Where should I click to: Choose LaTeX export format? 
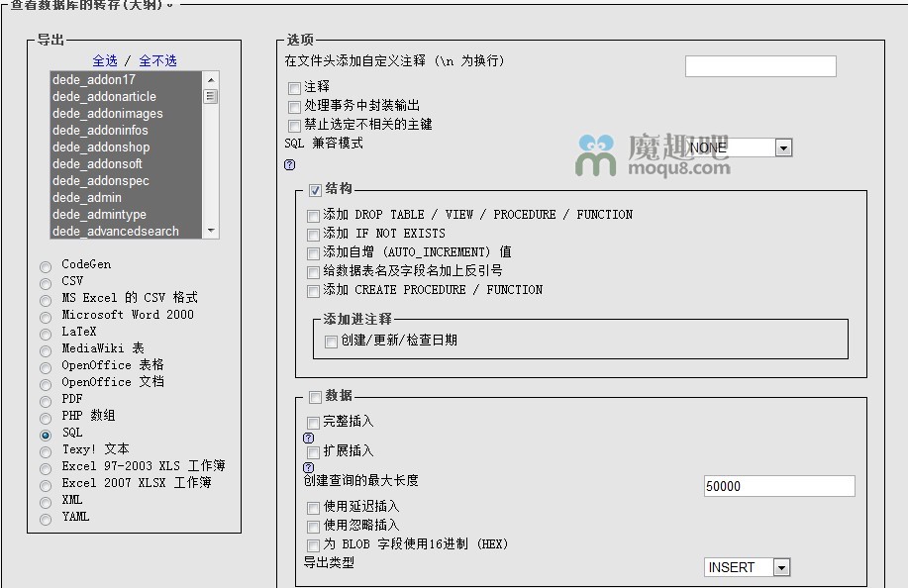pyautogui.click(x=46, y=334)
